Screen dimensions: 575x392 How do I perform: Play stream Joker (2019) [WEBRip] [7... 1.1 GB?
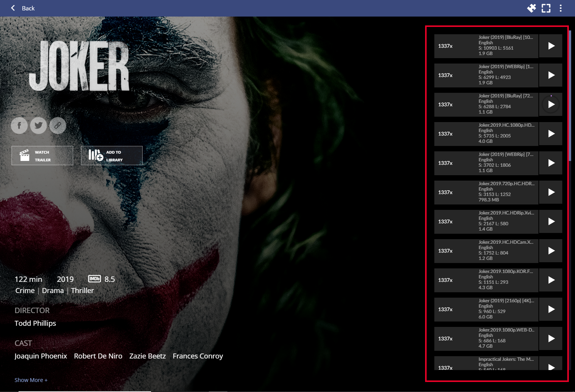pos(551,163)
